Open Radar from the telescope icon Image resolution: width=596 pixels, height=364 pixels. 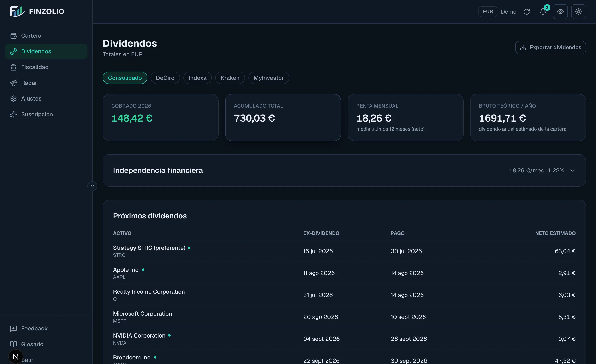[13, 83]
